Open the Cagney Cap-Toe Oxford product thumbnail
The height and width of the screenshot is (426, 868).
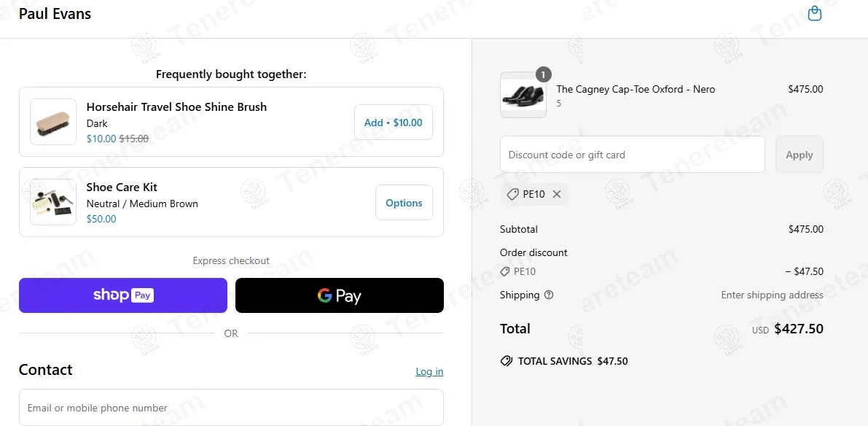(523, 95)
